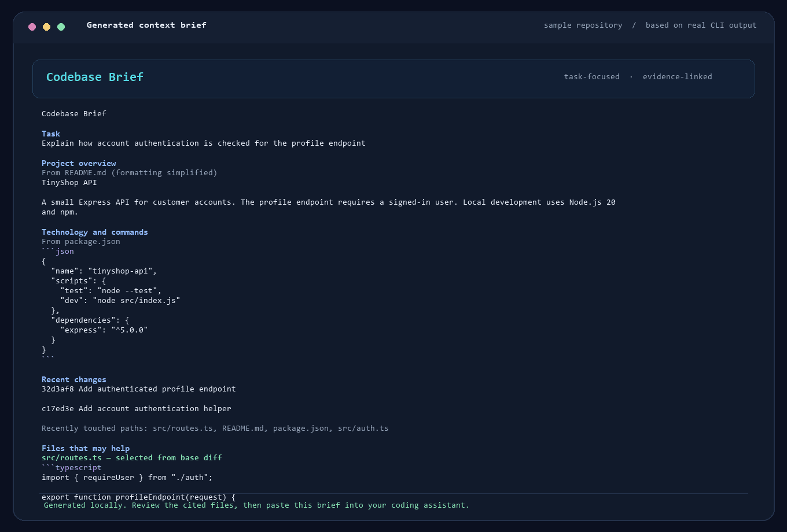Click 'sample repository' in header

coord(583,25)
